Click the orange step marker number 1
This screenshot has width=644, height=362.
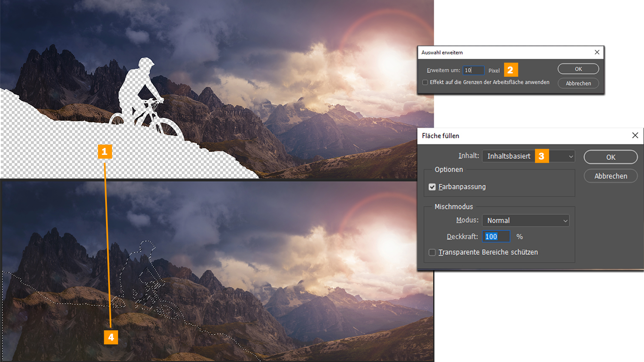[x=105, y=151]
